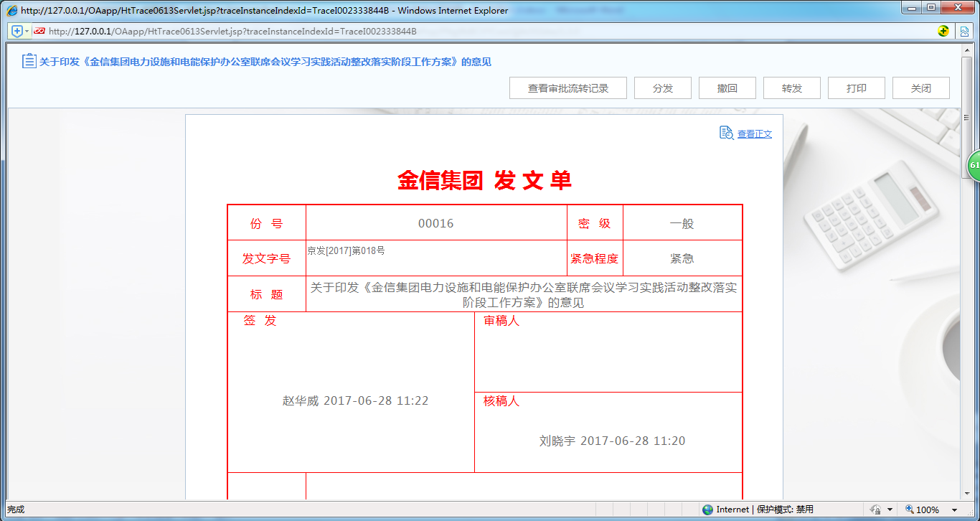Click the 查看审批流转记录 button
The width and height of the screenshot is (980, 521).
(x=567, y=88)
